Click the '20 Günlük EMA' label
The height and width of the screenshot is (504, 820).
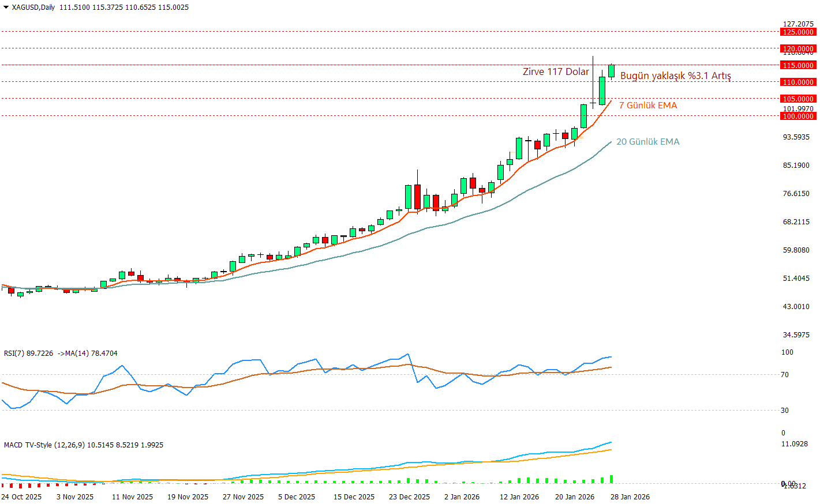pos(647,142)
